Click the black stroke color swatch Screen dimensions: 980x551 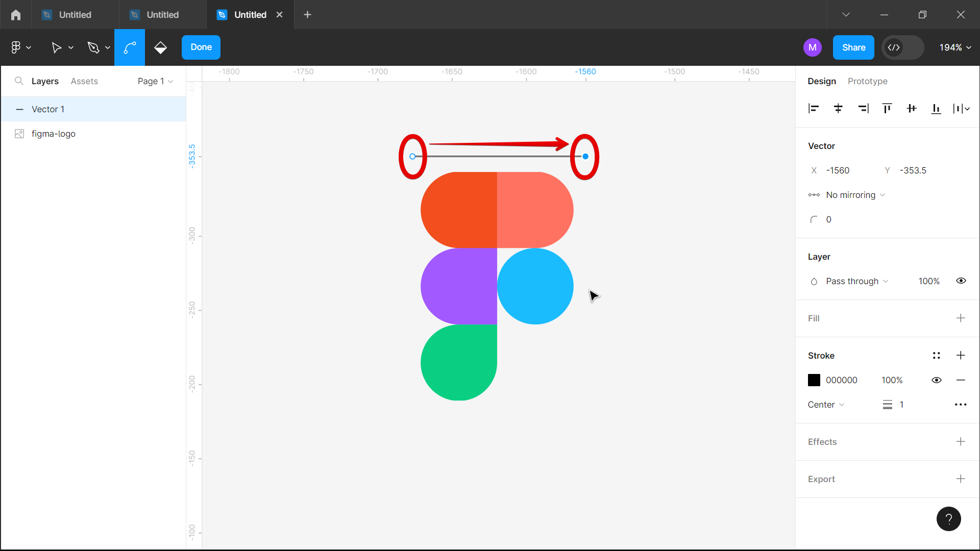click(x=814, y=380)
